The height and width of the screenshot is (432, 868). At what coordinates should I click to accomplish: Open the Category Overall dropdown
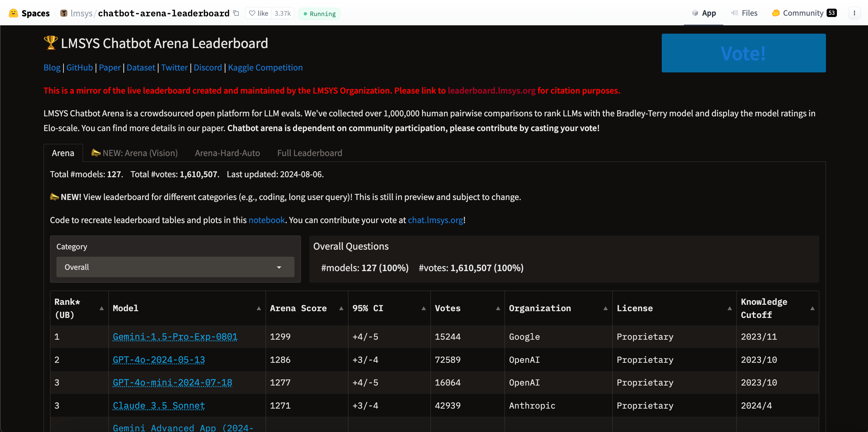coord(175,267)
